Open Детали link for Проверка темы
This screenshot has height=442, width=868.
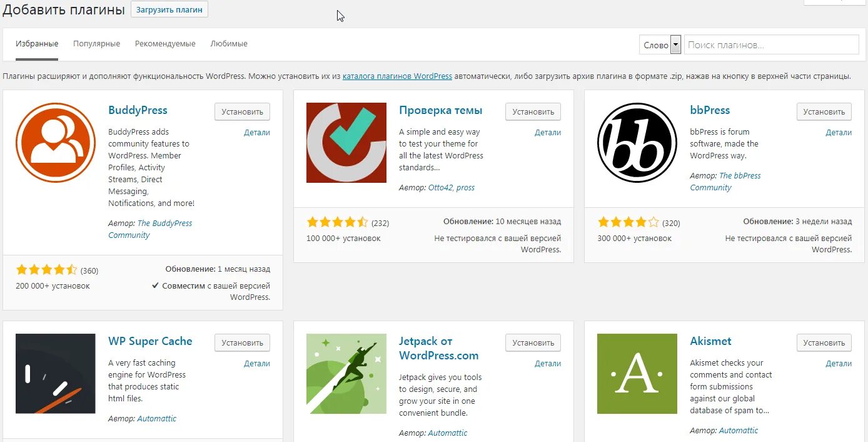pos(548,133)
